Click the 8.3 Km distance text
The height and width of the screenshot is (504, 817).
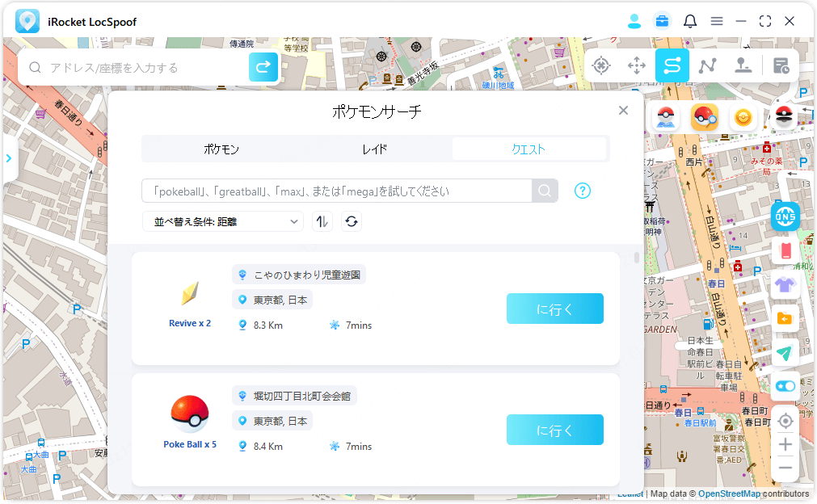[x=267, y=325]
